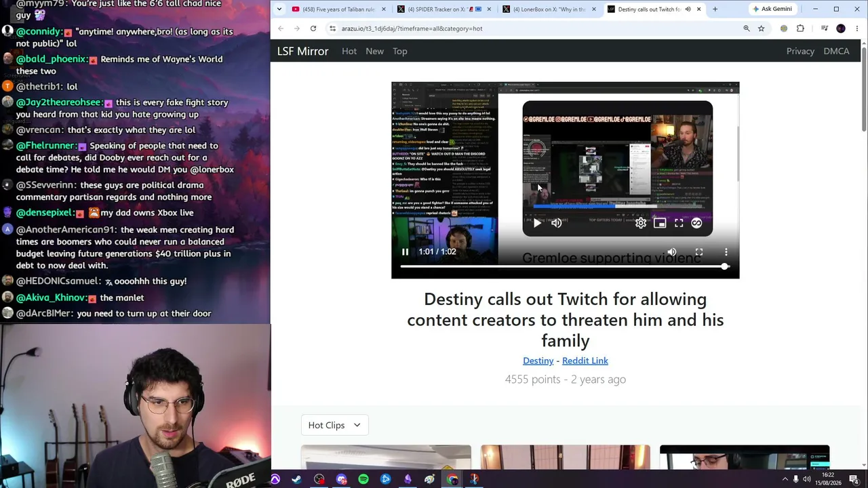The width and height of the screenshot is (868, 488).
Task: Show hidden system tray icons
Action: tap(785, 480)
